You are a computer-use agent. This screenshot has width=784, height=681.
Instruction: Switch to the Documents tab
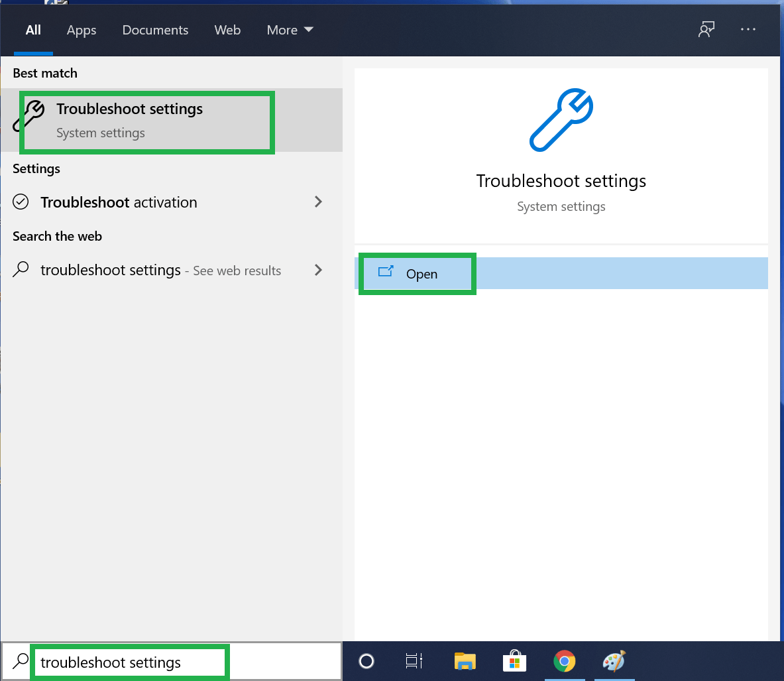(x=155, y=30)
